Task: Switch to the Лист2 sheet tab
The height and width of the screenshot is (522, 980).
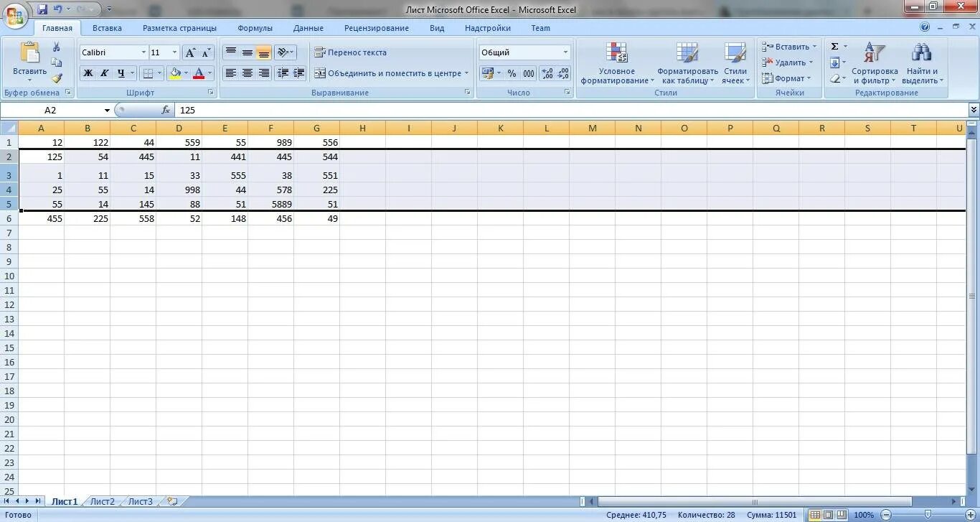Action: tap(103, 501)
